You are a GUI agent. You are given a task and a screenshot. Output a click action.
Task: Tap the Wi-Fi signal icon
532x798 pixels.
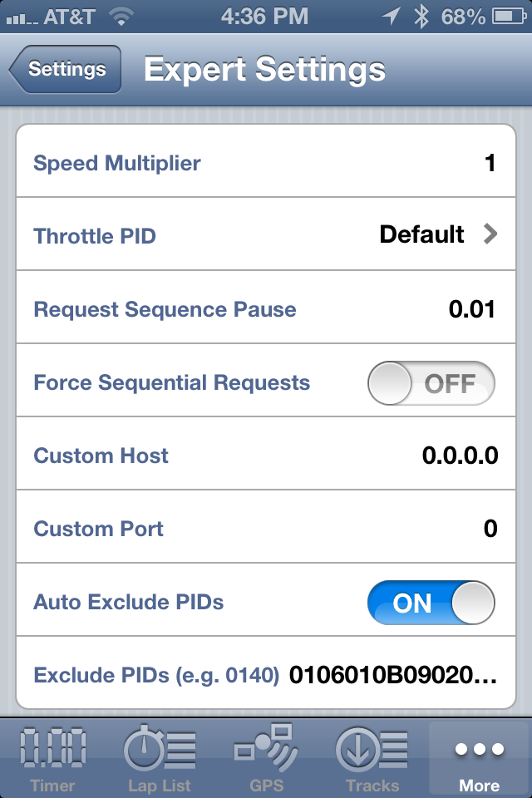121,17
